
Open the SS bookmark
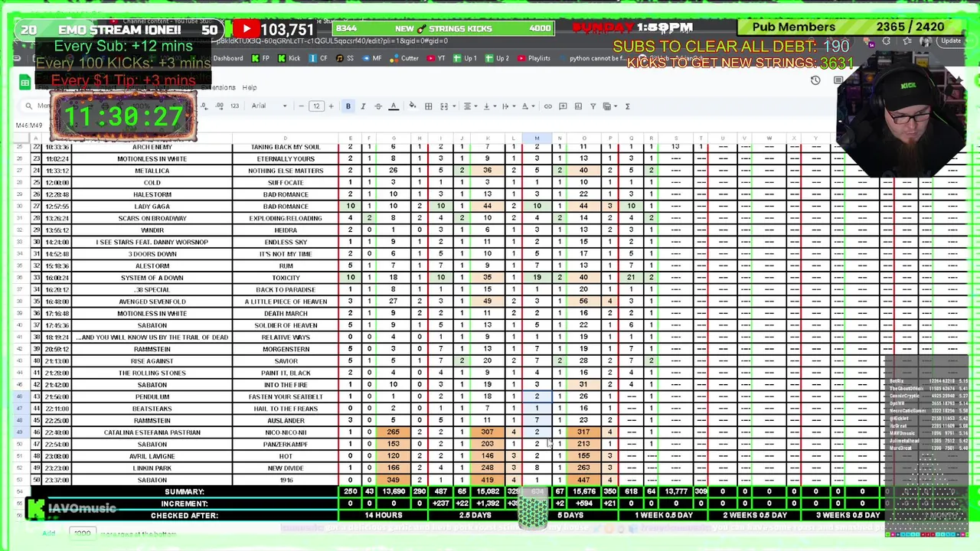[x=345, y=58]
